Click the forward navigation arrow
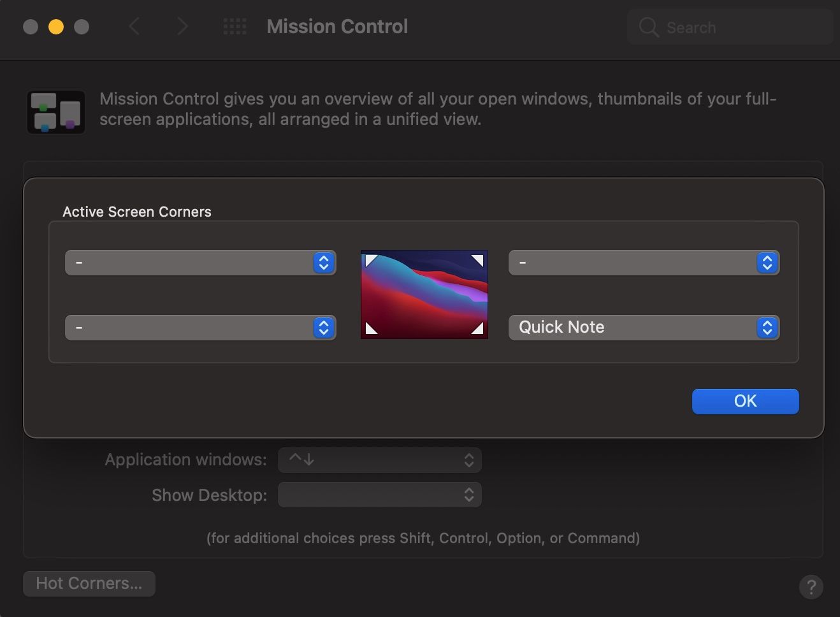The image size is (840, 617). click(x=182, y=26)
